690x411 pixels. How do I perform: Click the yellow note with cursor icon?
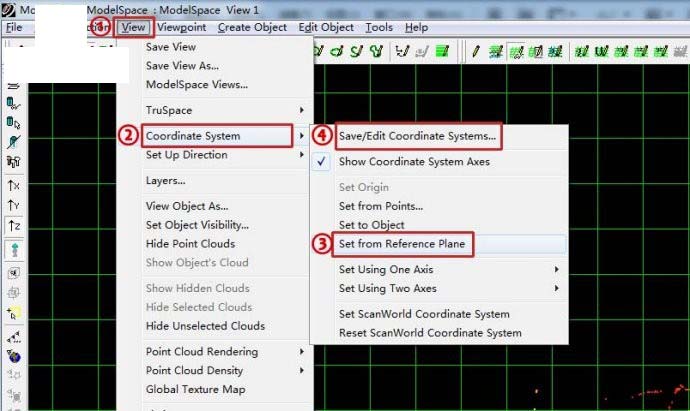tap(14, 313)
